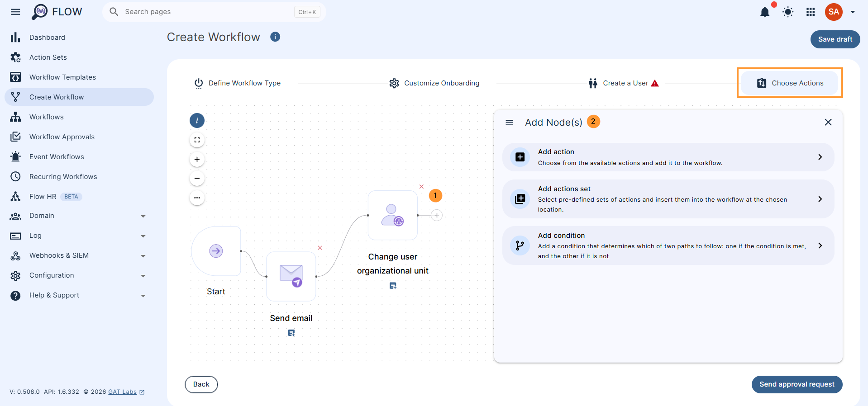Open Recurring Workflows in the sidebar
Screen dimensions: 868x406
coord(79,177)
